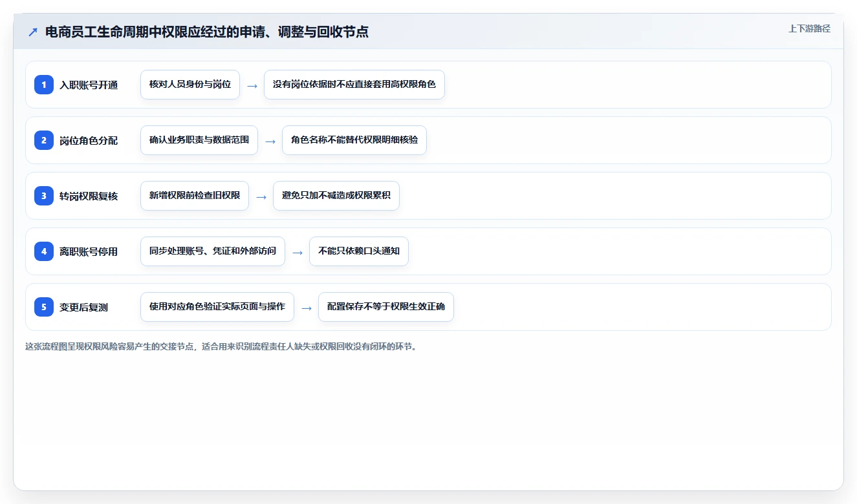The image size is (857, 504).
Task: Click the 变更后复测 step label
Action: 83,307
